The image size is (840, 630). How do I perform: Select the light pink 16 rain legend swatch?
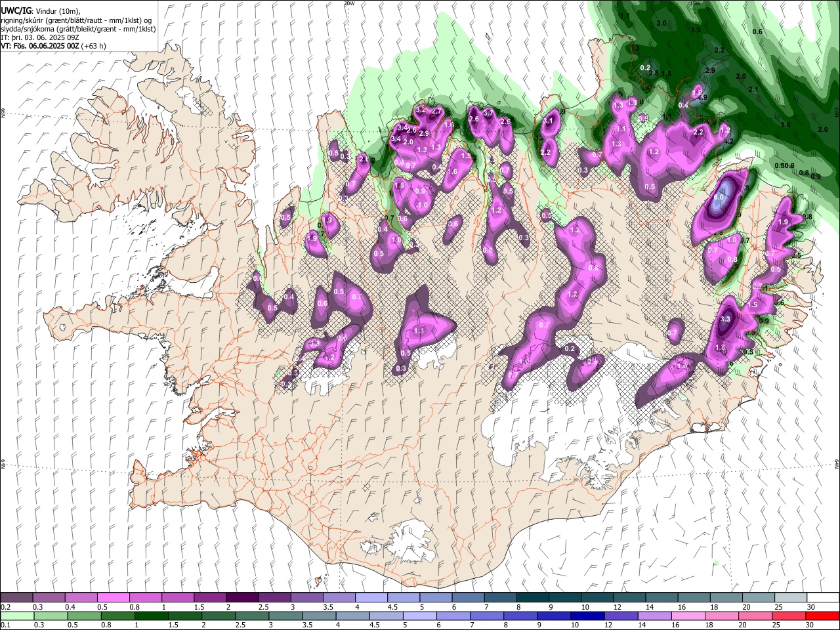click(687, 616)
